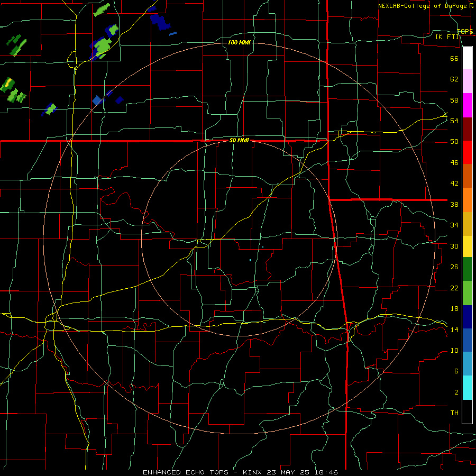476x476 pixels.
Task: Click the cyan legend swatch
Action: (x=467, y=388)
